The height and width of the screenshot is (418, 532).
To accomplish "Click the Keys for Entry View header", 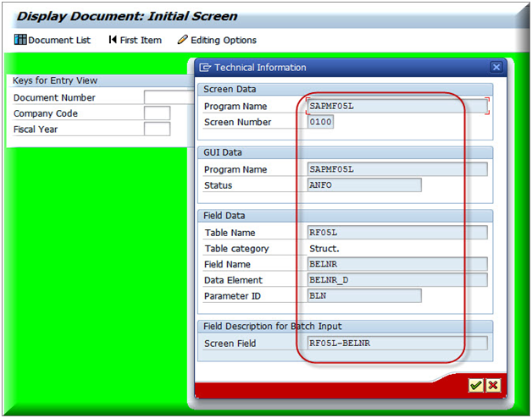I will point(55,80).
